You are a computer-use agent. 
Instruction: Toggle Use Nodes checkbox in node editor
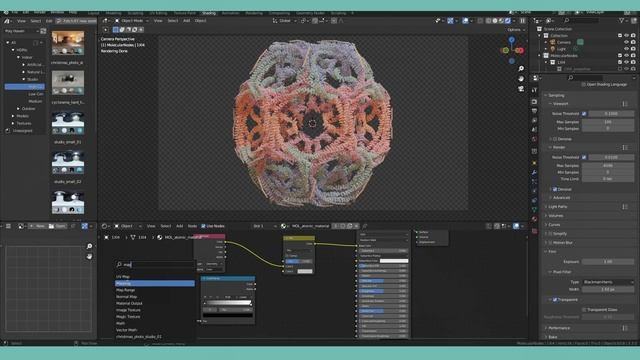[203, 226]
